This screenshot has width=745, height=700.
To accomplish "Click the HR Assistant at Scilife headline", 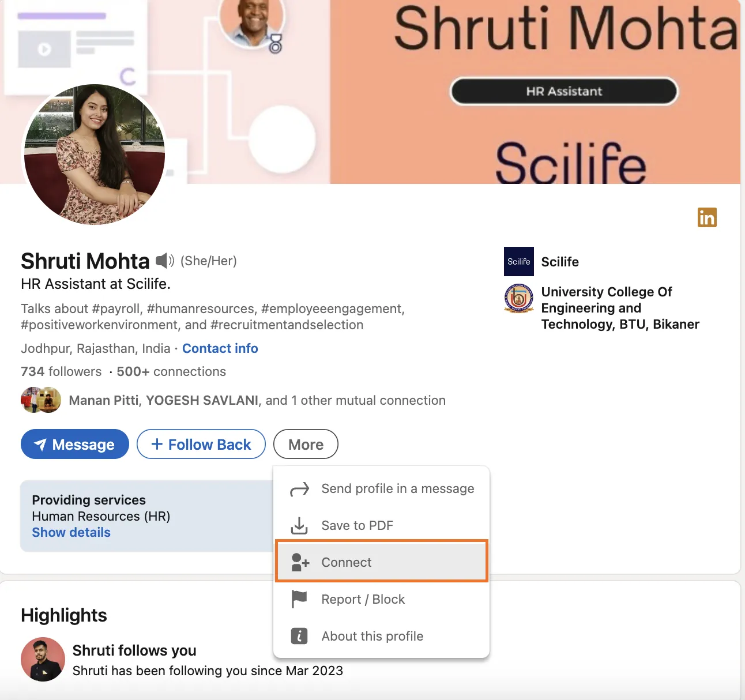I will [x=96, y=284].
